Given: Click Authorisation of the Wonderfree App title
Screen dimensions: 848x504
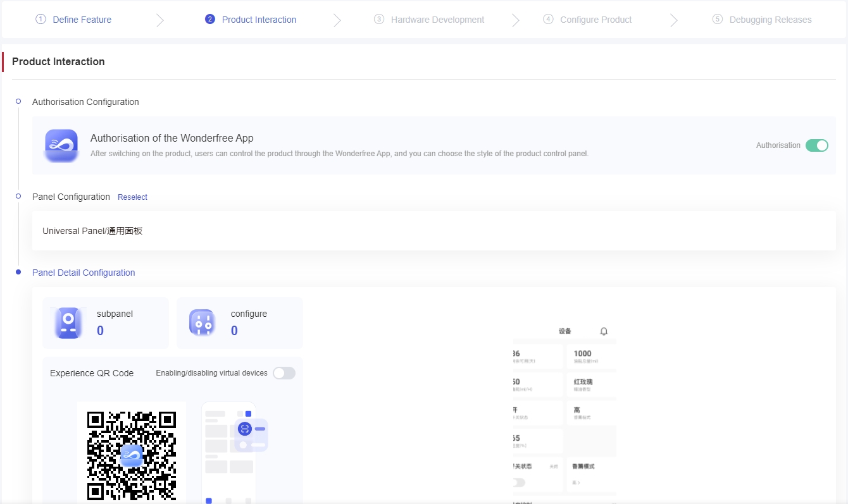Looking at the screenshot, I should 172,138.
